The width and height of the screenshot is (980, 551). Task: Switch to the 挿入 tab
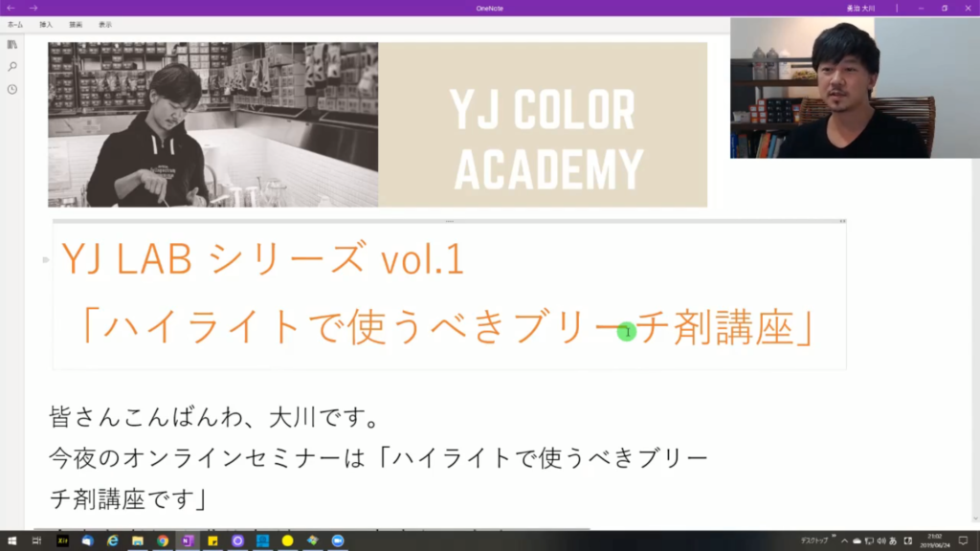tap(46, 24)
